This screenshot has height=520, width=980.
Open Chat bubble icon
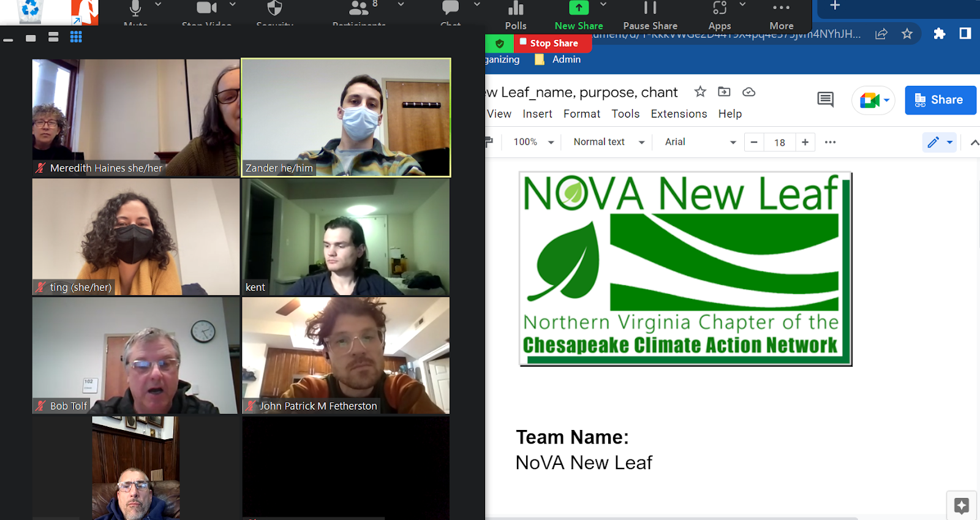tap(450, 8)
